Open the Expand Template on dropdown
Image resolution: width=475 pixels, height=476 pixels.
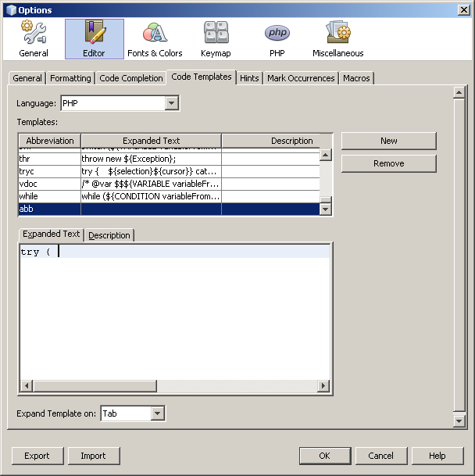coord(158,413)
